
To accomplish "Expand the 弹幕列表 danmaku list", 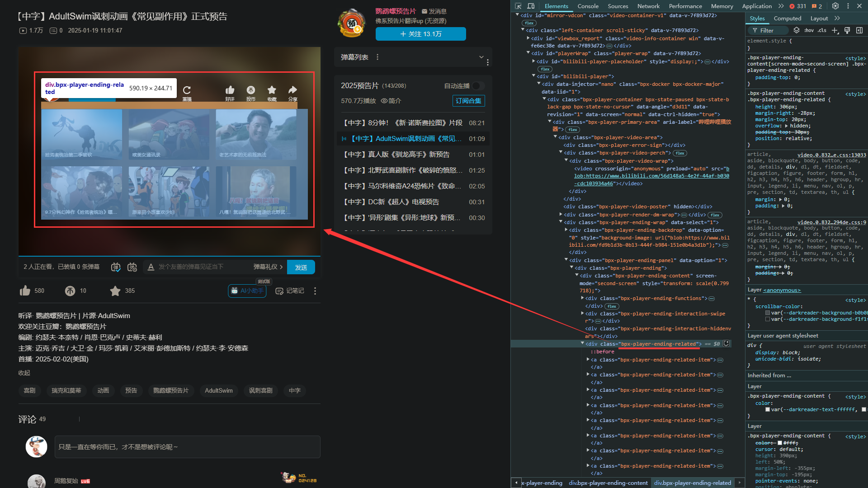I will (x=481, y=57).
